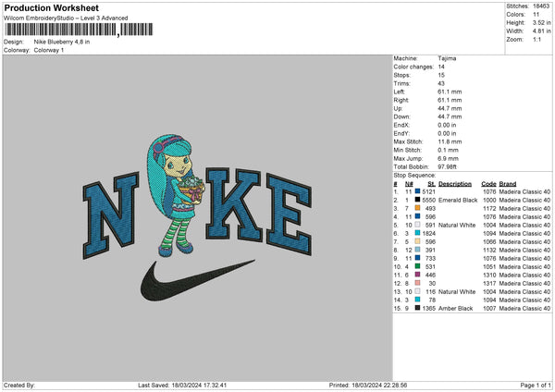Click the cream swatch in stop row 7
The height and width of the screenshot is (392, 555).
pyautogui.click(x=417, y=241)
